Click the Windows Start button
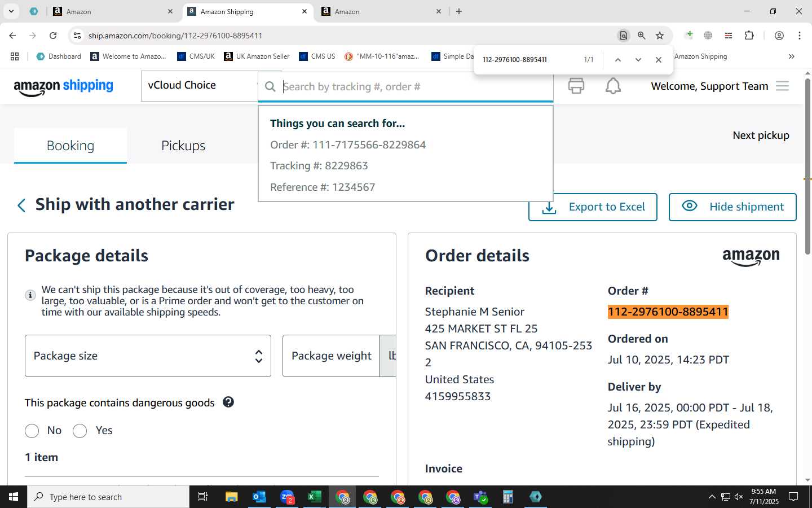The image size is (812, 508). tap(14, 497)
